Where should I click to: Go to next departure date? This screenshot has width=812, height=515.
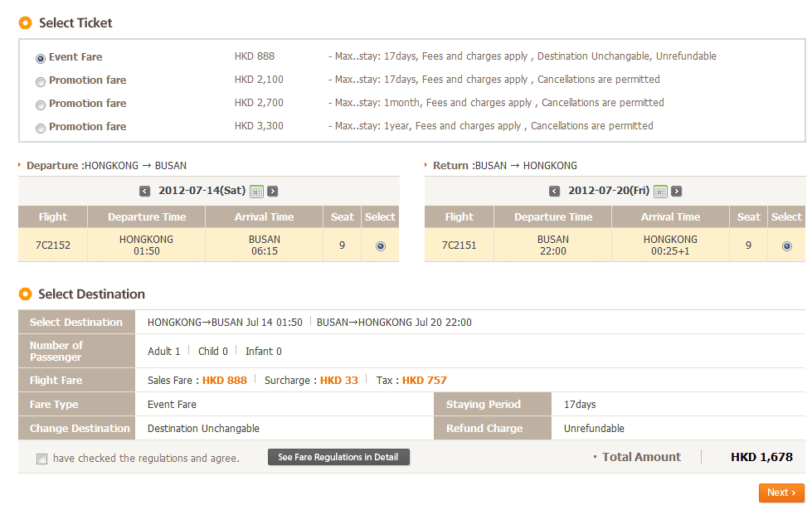(x=273, y=192)
